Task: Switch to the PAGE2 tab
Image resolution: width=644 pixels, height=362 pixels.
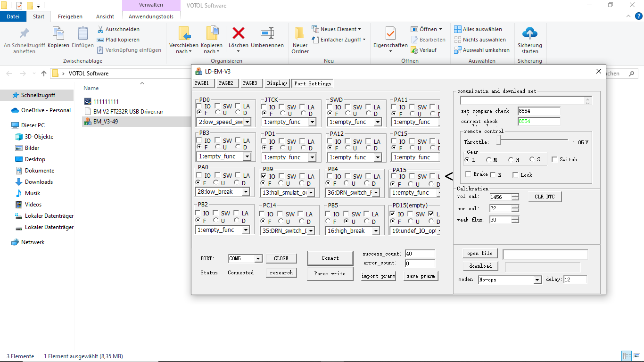Action: coord(226,83)
